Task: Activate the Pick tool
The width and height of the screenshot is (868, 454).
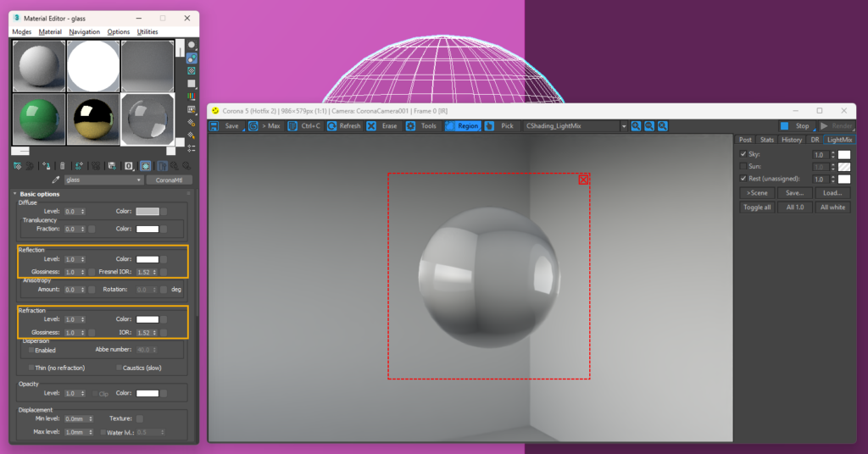Action: tap(500, 126)
